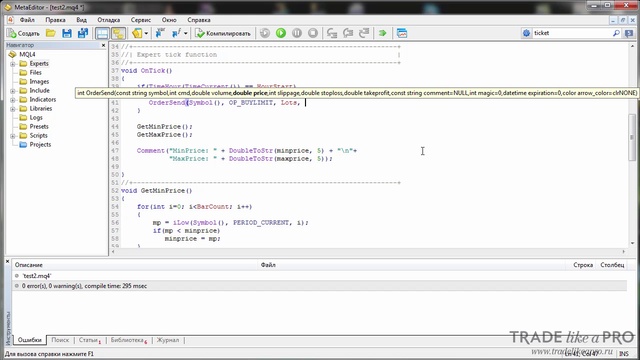This screenshot has height=360, width=640.
Task: Open file with the folder toolbar icon
Action: pos(51,33)
